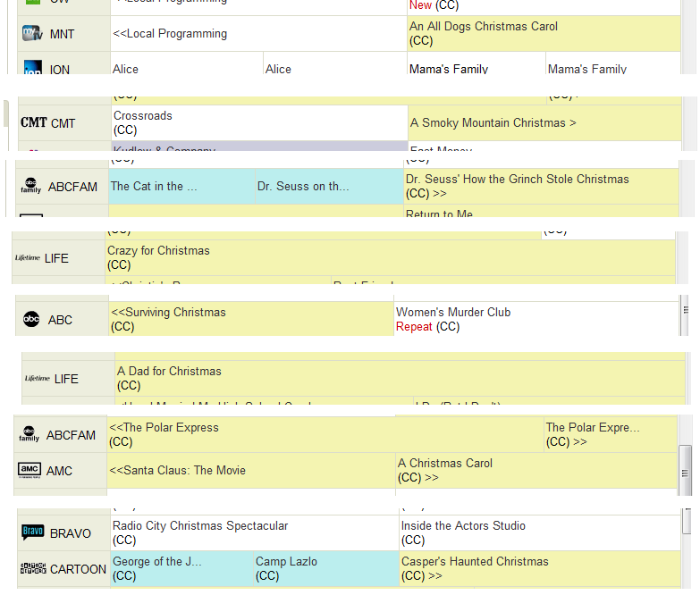Open Crazy for Christmas listing
This screenshot has height=595, width=700.
(390, 258)
